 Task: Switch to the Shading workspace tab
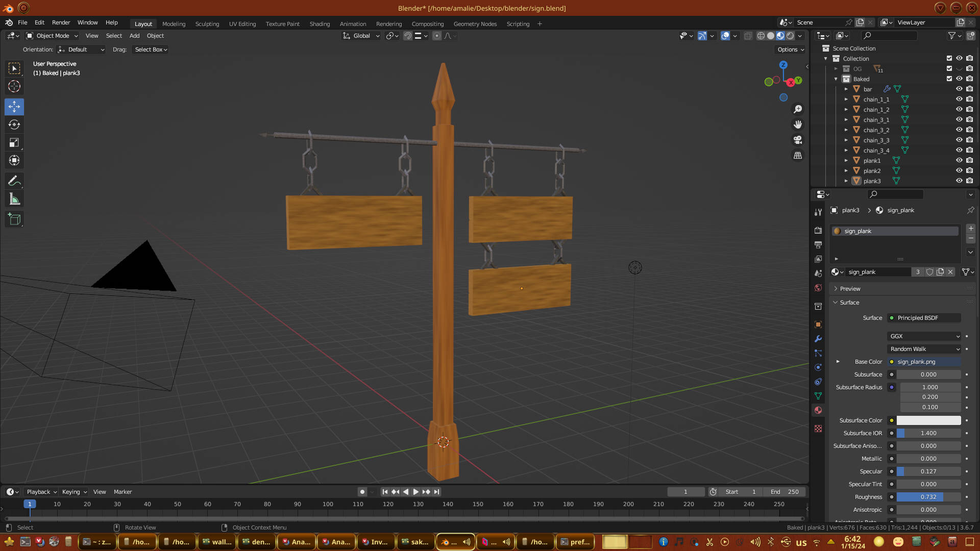point(320,24)
